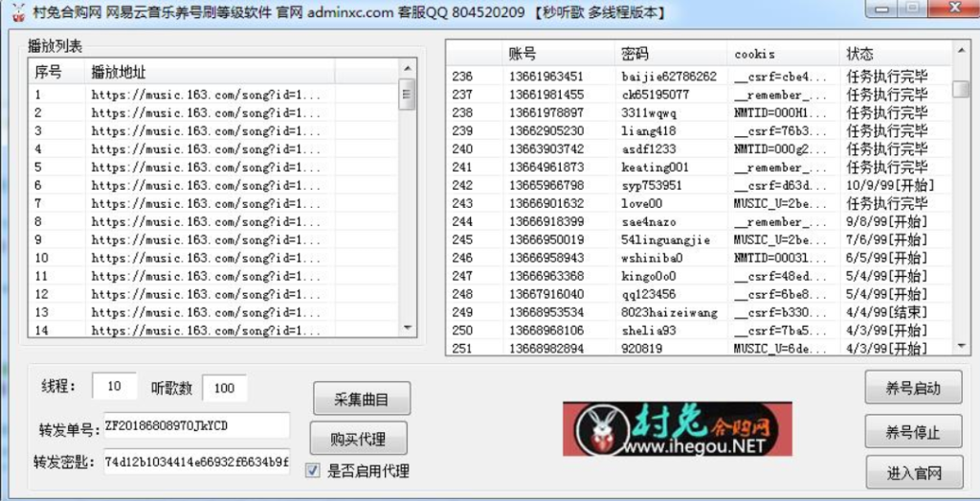
Task: Select account row 236 number cell
Action: [462, 77]
